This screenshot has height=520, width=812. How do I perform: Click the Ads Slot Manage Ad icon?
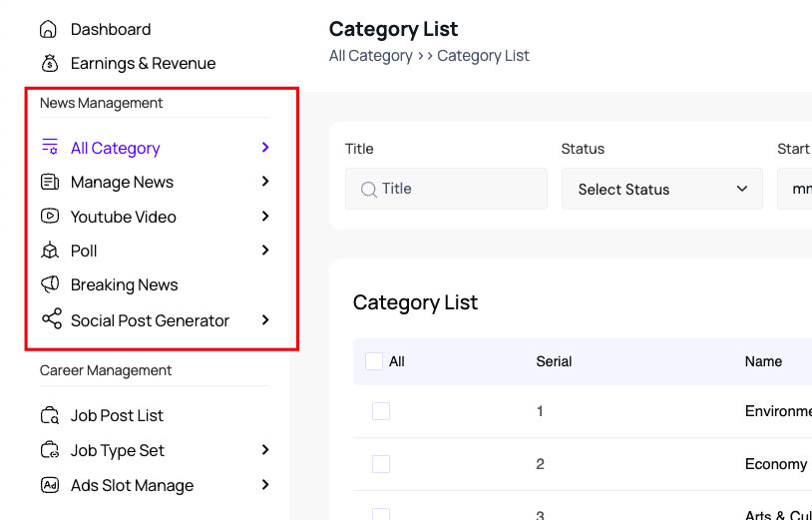50,485
